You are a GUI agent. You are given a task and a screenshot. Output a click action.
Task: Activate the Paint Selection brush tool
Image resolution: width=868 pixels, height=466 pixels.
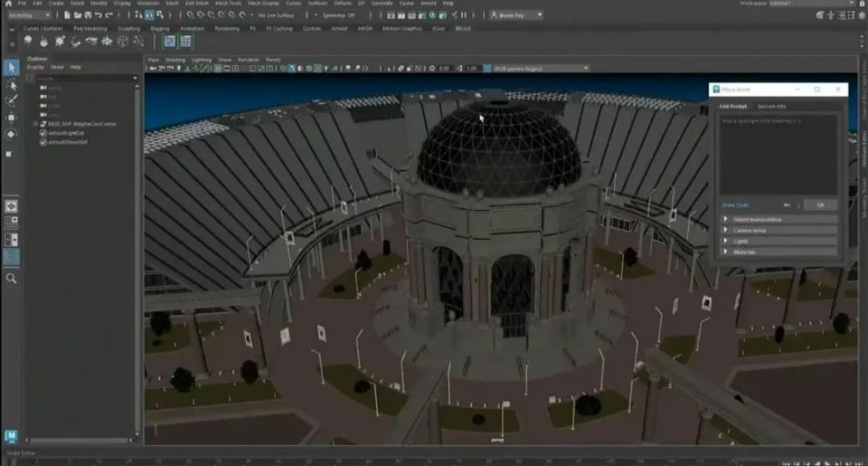pyautogui.click(x=11, y=101)
